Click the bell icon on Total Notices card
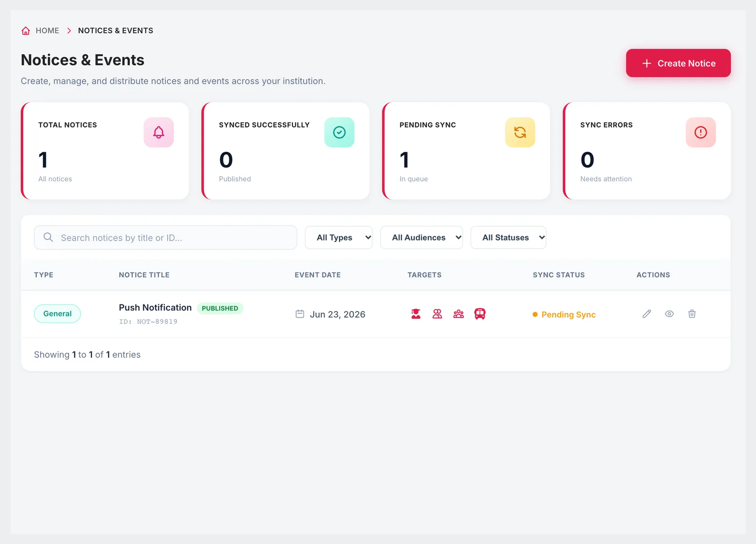 159,132
